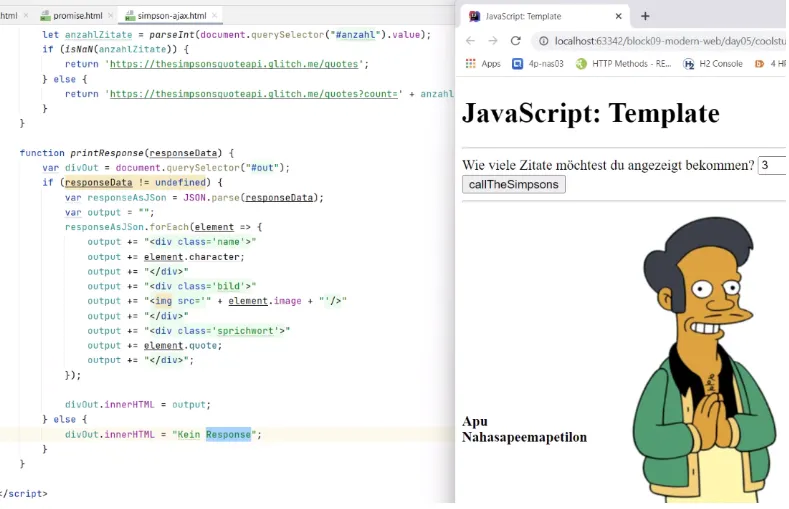Click the isNaN call in the if condition

(x=123, y=49)
